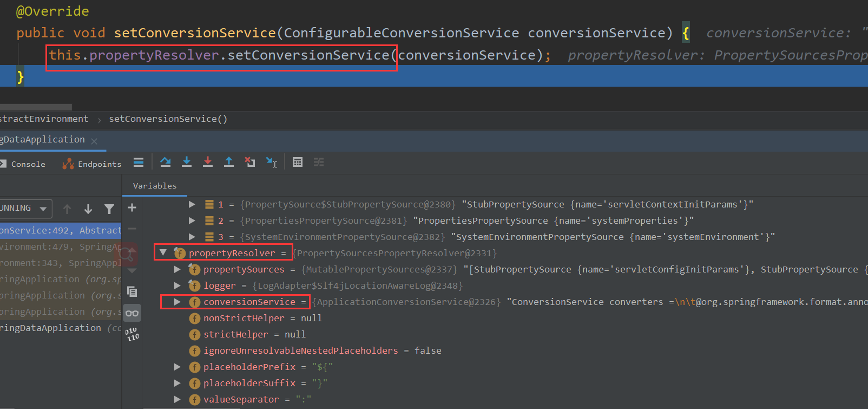Click the binary 010 110 view icon
The width and height of the screenshot is (868, 409).
click(x=132, y=334)
